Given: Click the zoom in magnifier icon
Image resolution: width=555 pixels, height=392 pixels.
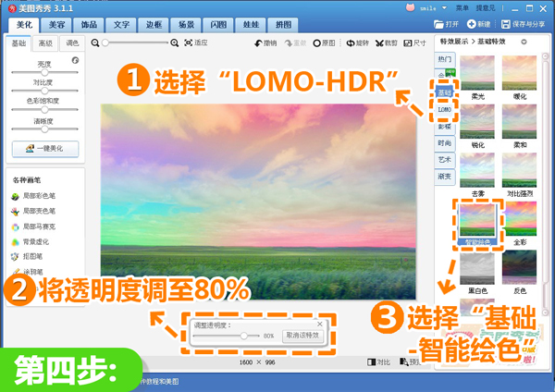Looking at the screenshot, I should pyautogui.click(x=174, y=43).
